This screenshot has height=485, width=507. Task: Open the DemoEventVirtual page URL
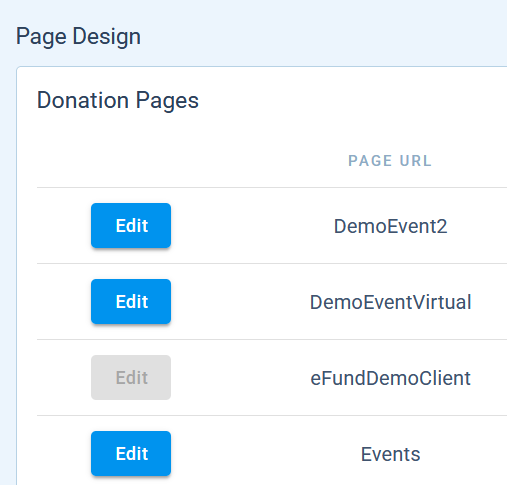(x=390, y=302)
